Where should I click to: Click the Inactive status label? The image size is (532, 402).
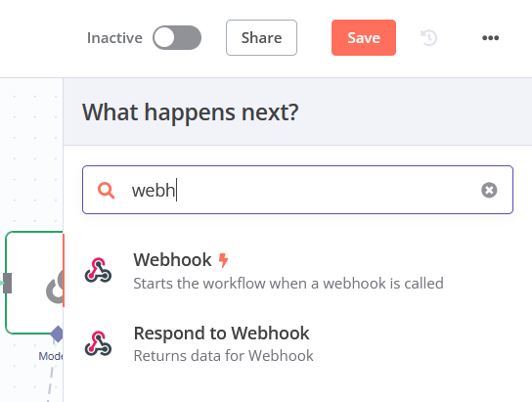[114, 38]
